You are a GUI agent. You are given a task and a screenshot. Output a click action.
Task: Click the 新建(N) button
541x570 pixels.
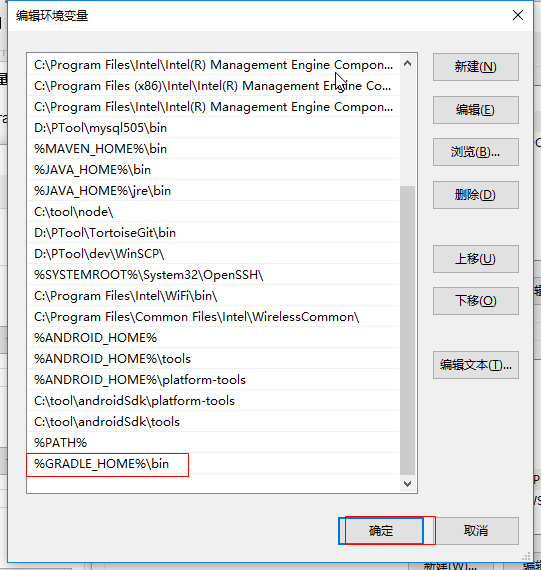(x=476, y=67)
